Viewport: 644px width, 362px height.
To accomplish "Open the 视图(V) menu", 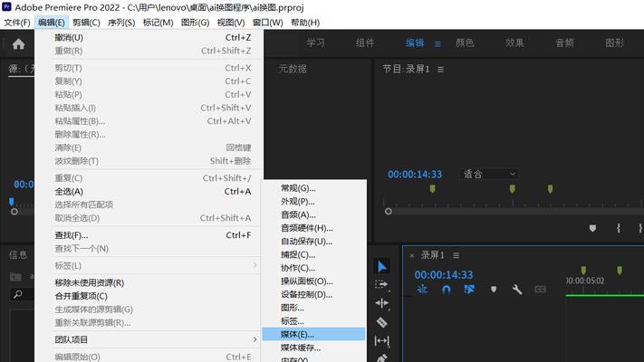I will (231, 22).
